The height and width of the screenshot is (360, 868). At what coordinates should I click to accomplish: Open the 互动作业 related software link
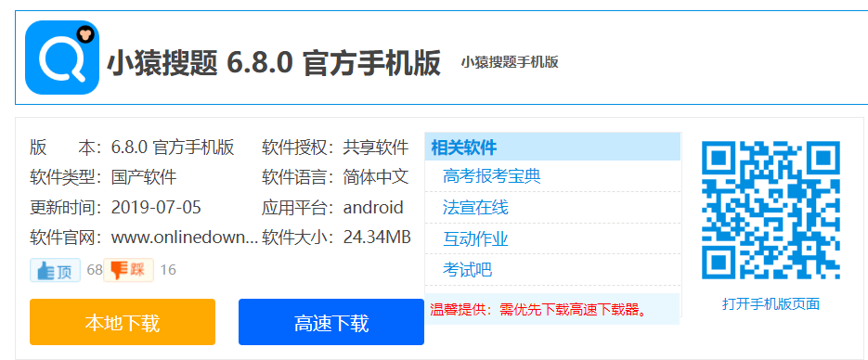(475, 238)
